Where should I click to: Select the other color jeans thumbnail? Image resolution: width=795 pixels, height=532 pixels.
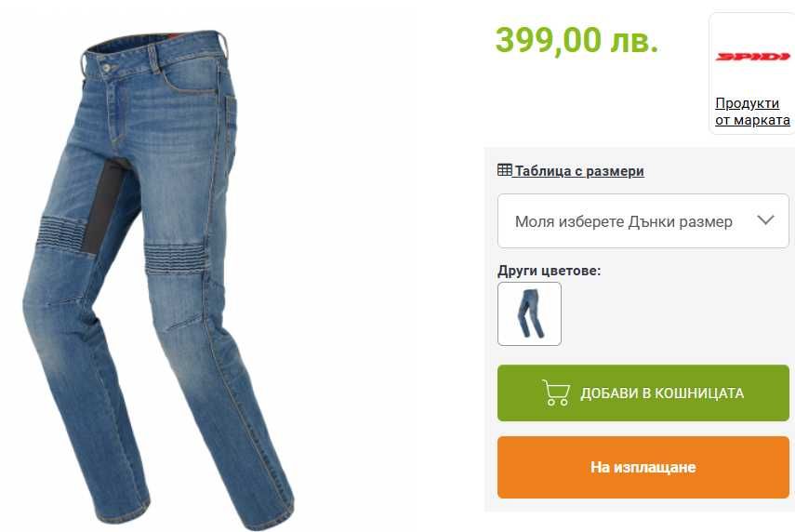tap(529, 314)
